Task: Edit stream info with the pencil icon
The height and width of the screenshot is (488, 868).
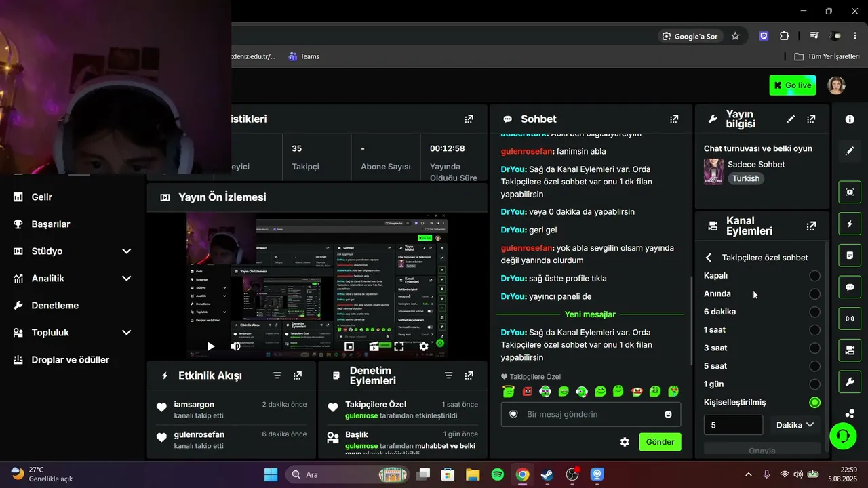Action: click(791, 119)
